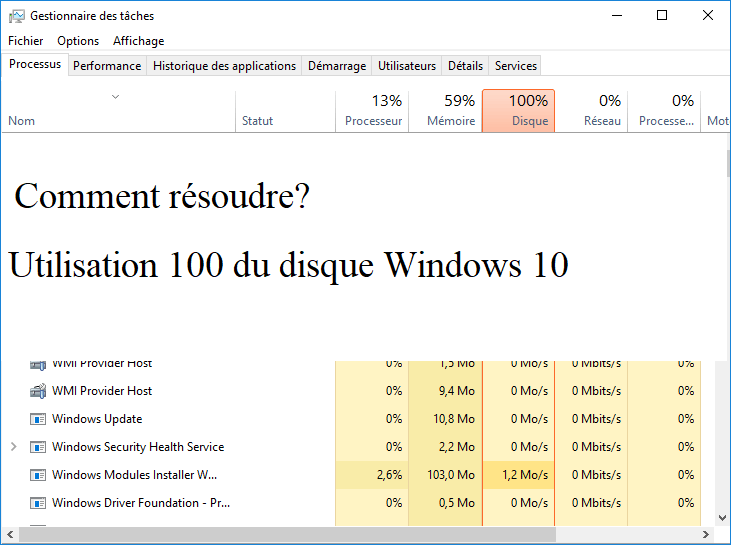Image resolution: width=731 pixels, height=545 pixels.
Task: Maximize the Gestionnaire des tâches window
Action: [662, 15]
